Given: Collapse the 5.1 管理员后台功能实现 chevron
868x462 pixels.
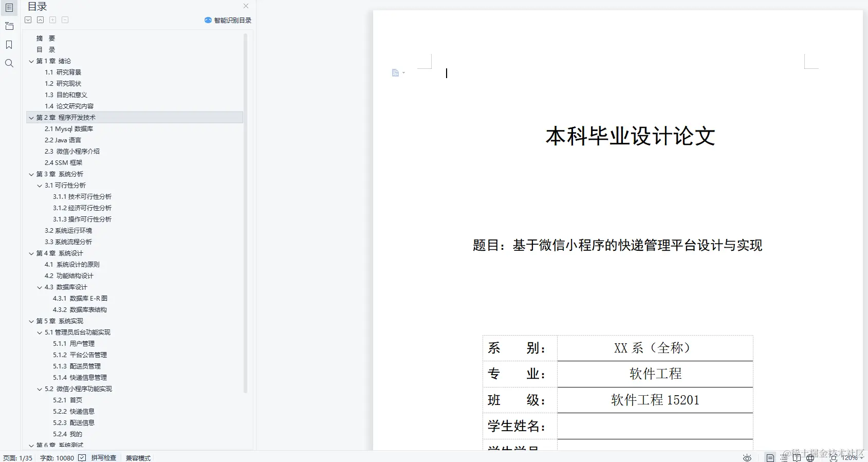Looking at the screenshot, I should click(x=40, y=332).
